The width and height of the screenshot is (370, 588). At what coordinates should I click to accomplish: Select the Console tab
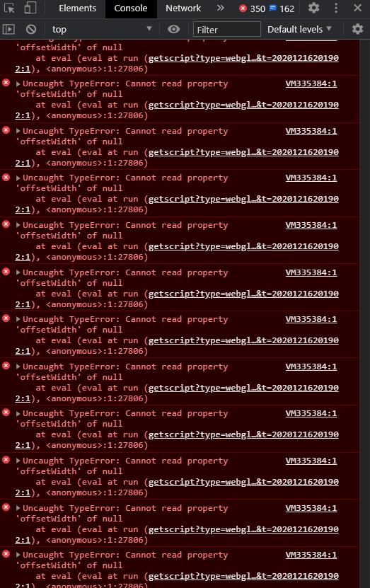(x=130, y=8)
